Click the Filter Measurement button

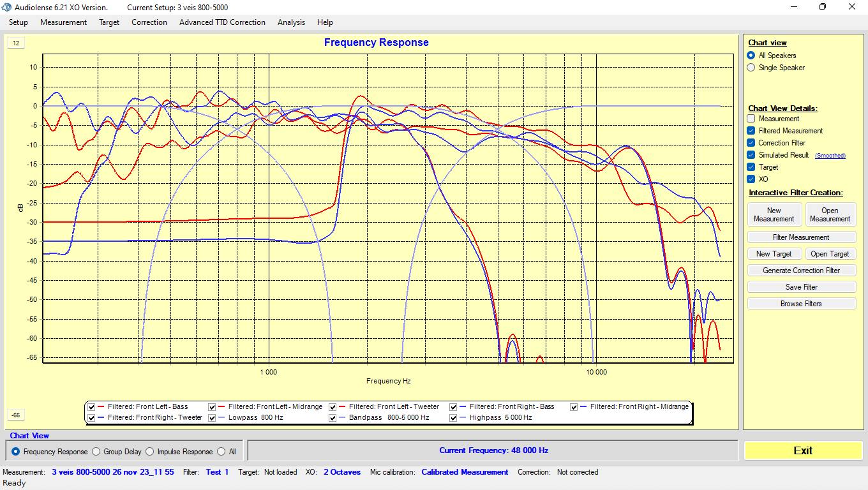[x=802, y=237]
